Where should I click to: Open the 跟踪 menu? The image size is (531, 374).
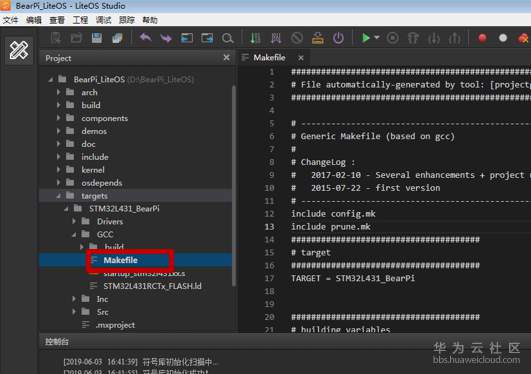127,20
